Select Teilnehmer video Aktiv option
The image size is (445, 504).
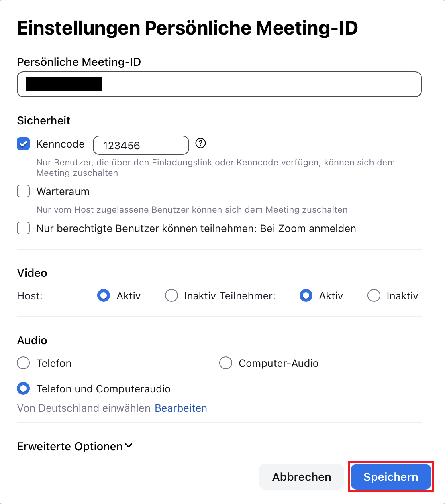tap(306, 296)
